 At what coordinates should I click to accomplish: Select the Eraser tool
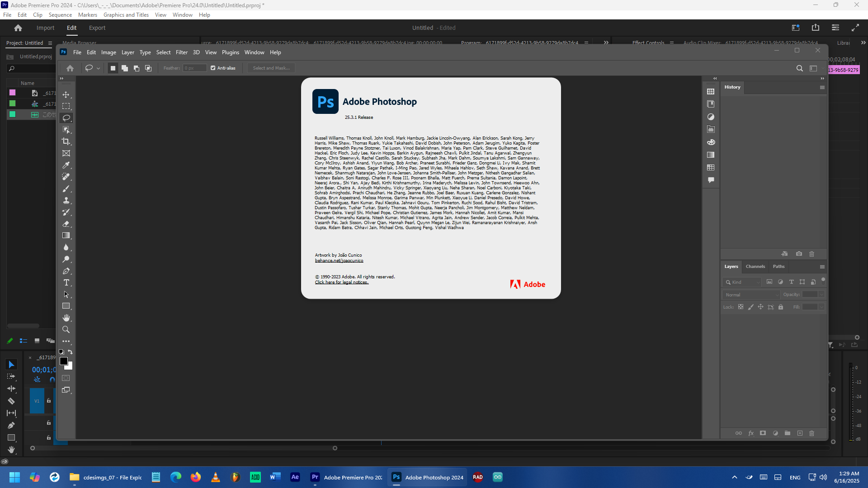(x=66, y=224)
